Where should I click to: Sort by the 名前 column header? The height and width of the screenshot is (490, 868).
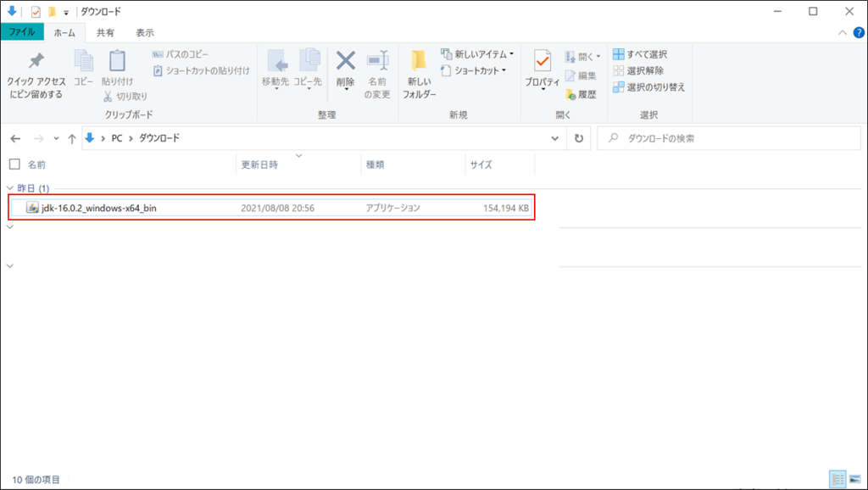tap(37, 164)
